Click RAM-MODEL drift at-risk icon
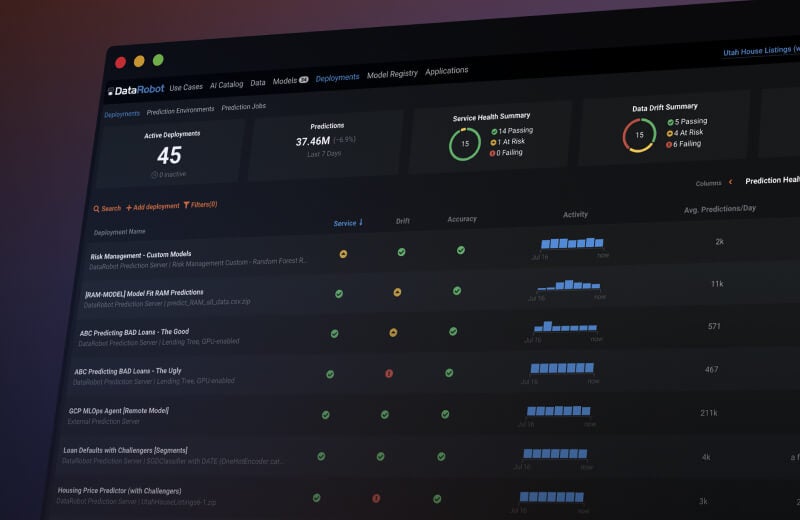 (x=397, y=292)
